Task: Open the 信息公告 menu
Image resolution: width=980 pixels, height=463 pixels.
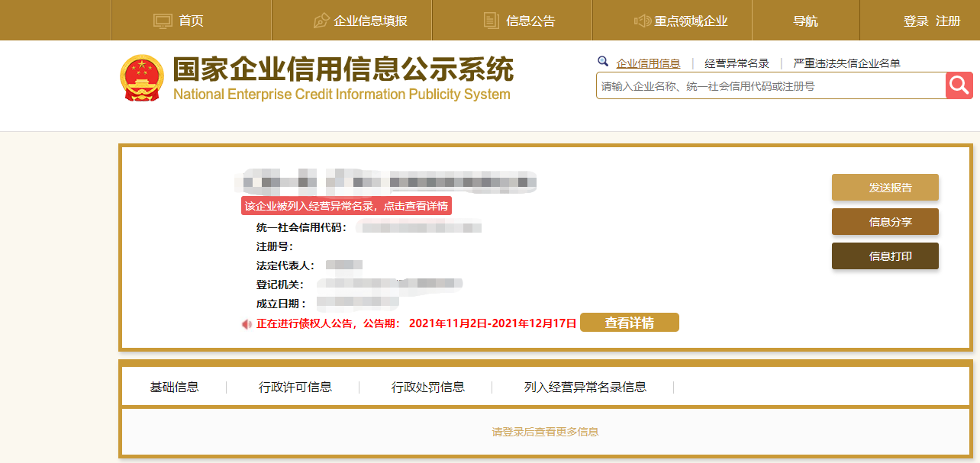Action: pyautogui.click(x=530, y=21)
